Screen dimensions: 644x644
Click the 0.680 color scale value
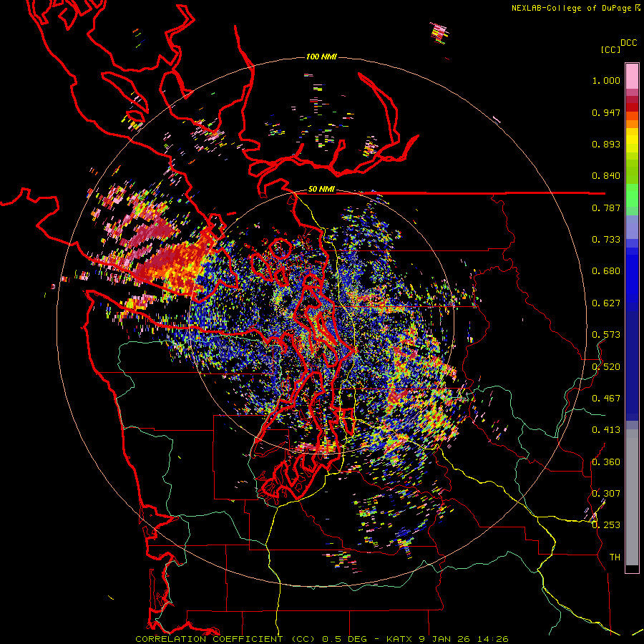(x=606, y=271)
